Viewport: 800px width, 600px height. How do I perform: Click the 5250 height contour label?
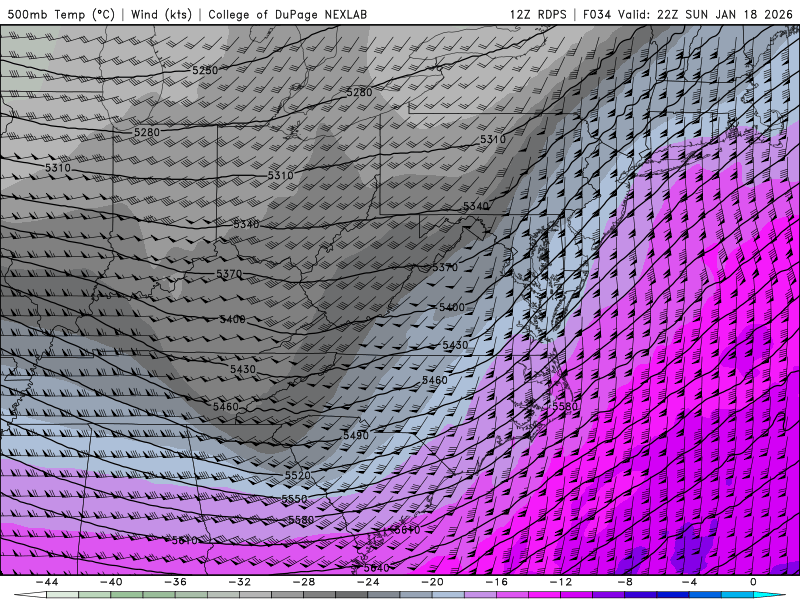pyautogui.click(x=205, y=70)
